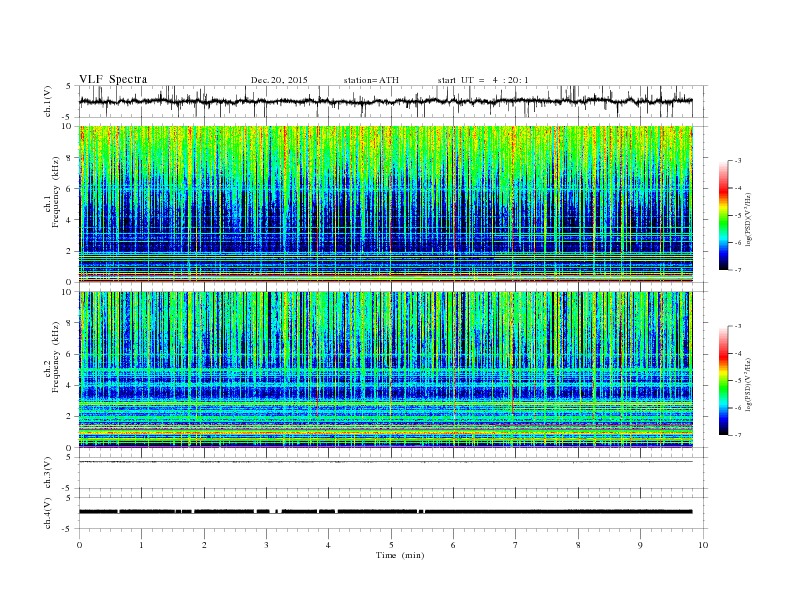Click the upper PSD color scale bar
The image size is (792, 612).
pyautogui.click(x=724, y=216)
